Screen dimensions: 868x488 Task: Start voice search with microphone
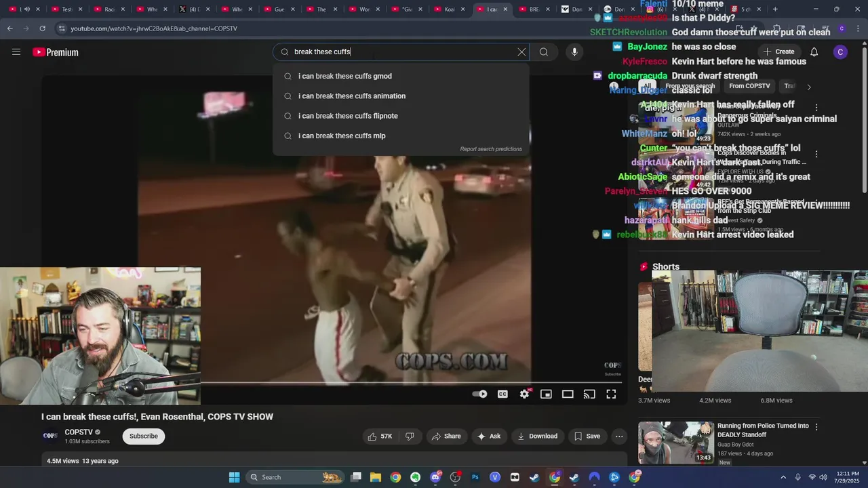pyautogui.click(x=574, y=52)
